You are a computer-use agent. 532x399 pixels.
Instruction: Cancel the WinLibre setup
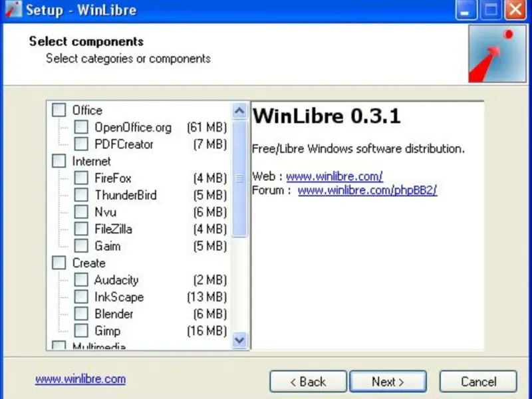[478, 381]
